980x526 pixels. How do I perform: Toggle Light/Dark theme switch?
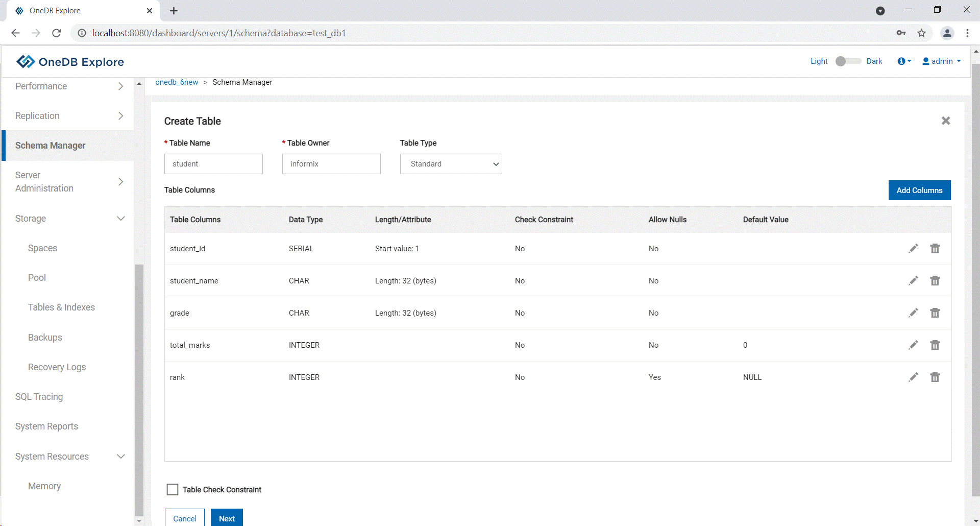click(x=847, y=61)
